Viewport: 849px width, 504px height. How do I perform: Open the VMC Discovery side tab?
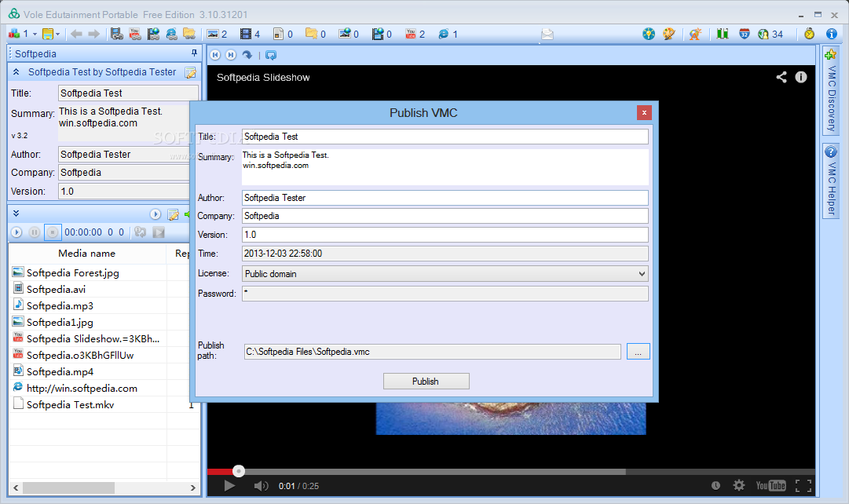(x=831, y=91)
